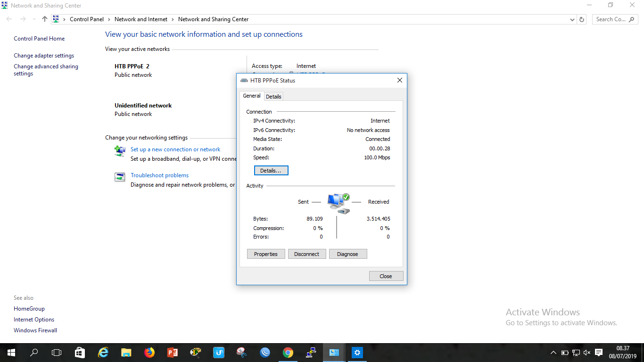Open Task View from the taskbar
This screenshot has width=644, height=362.
tap(57, 352)
